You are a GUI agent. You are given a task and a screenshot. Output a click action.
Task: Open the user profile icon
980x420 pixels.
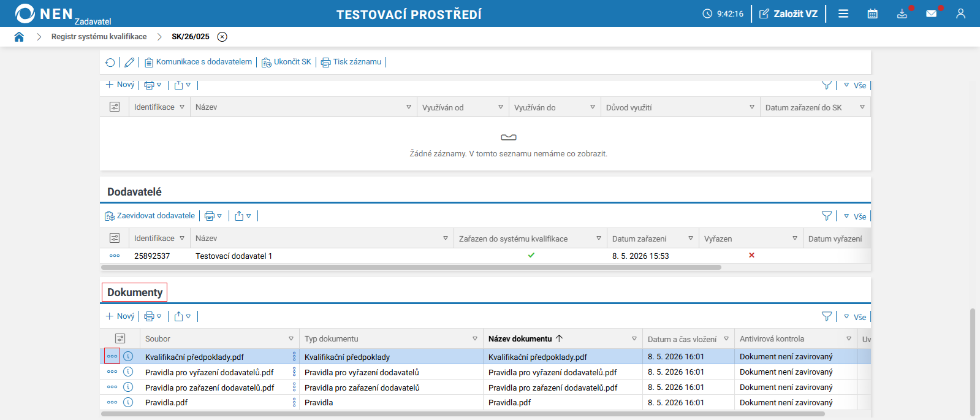pos(960,13)
